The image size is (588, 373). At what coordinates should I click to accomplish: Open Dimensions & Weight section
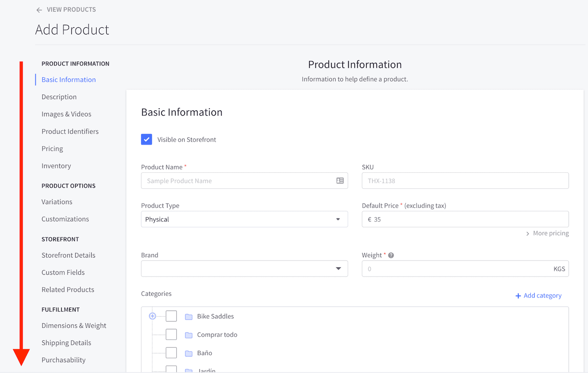74,326
